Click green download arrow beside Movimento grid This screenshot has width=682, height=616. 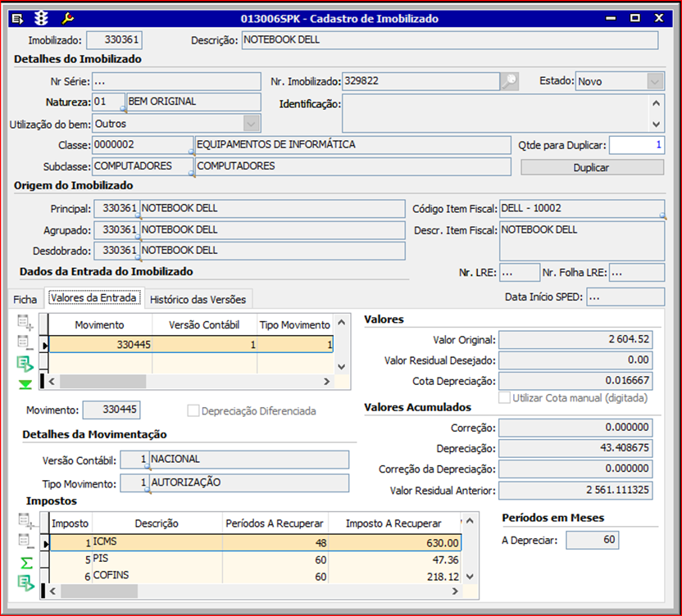coord(26,384)
